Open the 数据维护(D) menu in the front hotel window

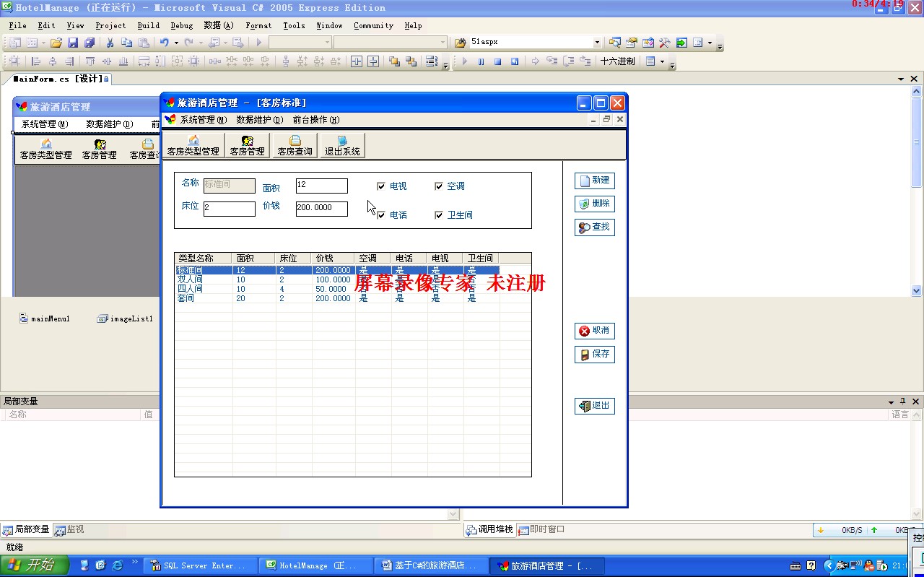coord(259,120)
